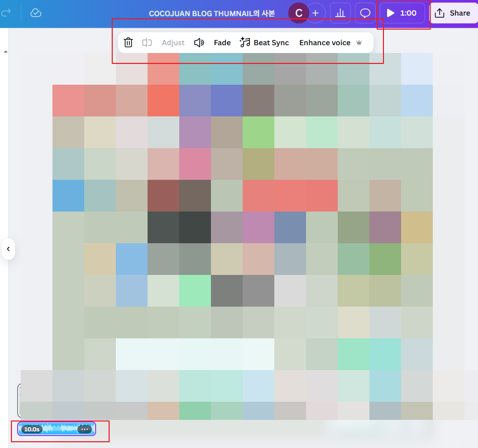
Task: Click the cloud save status icon
Action: coord(36,13)
